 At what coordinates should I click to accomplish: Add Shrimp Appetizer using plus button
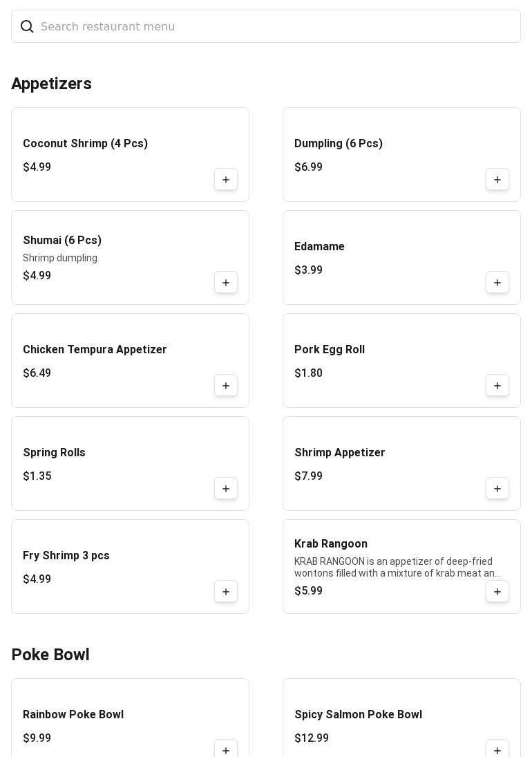(497, 489)
